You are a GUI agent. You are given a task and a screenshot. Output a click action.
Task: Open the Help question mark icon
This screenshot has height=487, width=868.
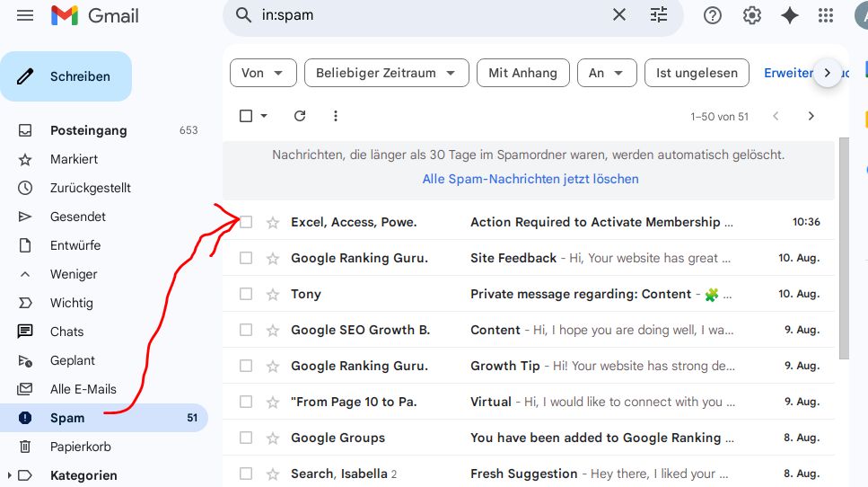[x=713, y=15]
